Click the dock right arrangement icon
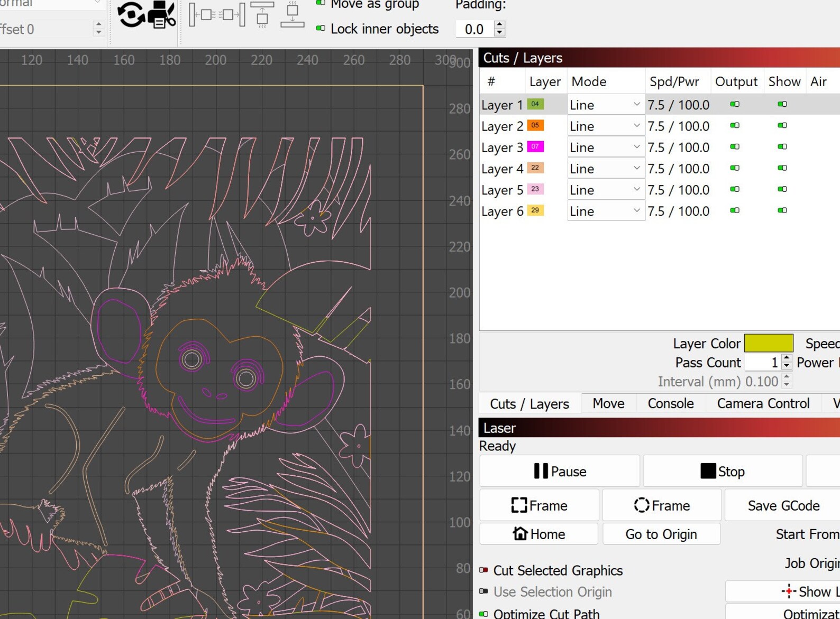Viewport: 840px width, 619px height. (x=232, y=15)
